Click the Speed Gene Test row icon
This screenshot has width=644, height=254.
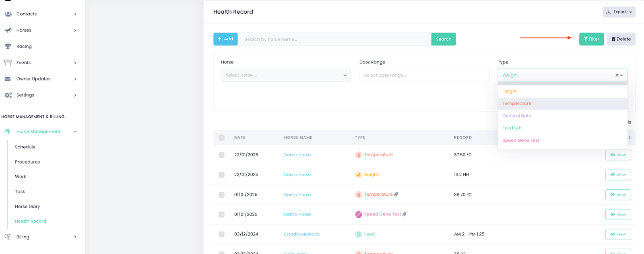[359, 215]
